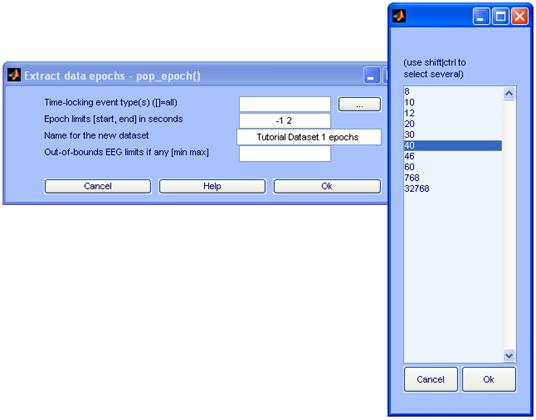Close the event selection list window
The width and height of the screenshot is (536, 420).
[520, 16]
